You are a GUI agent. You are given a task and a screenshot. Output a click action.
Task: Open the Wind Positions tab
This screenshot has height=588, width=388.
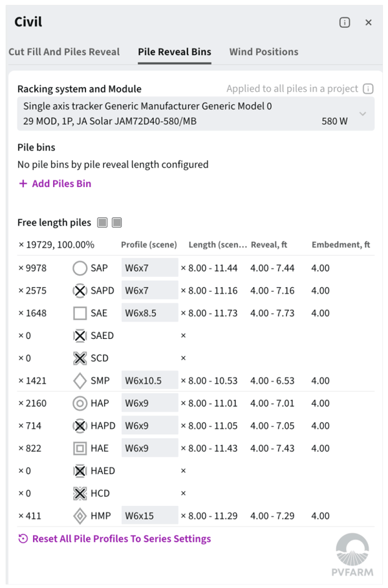[x=264, y=52]
